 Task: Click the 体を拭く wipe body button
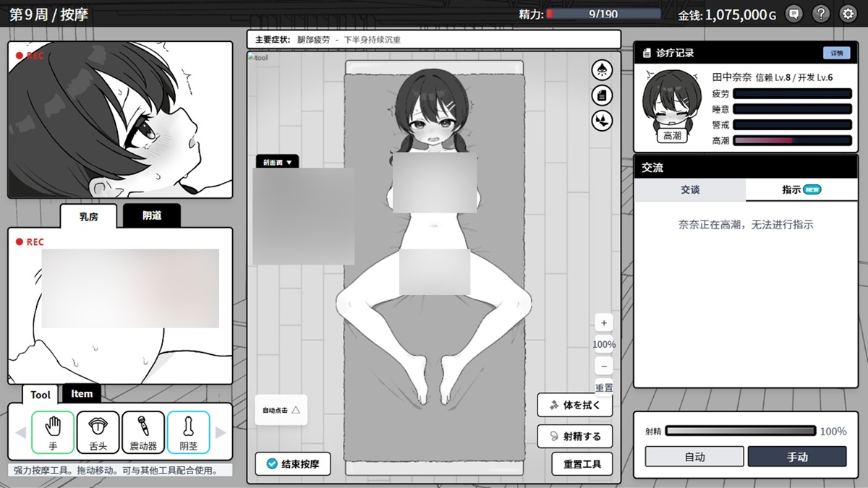(x=575, y=406)
